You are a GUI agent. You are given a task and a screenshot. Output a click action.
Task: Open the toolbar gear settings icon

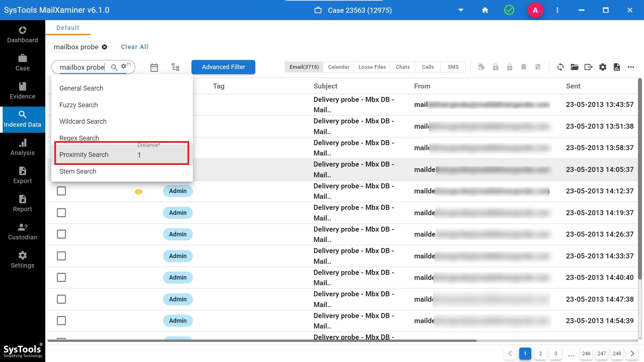[603, 67]
